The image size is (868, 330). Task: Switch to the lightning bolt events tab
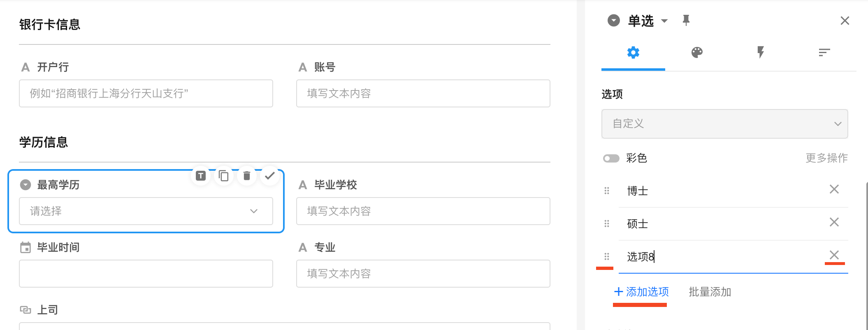[x=761, y=53]
